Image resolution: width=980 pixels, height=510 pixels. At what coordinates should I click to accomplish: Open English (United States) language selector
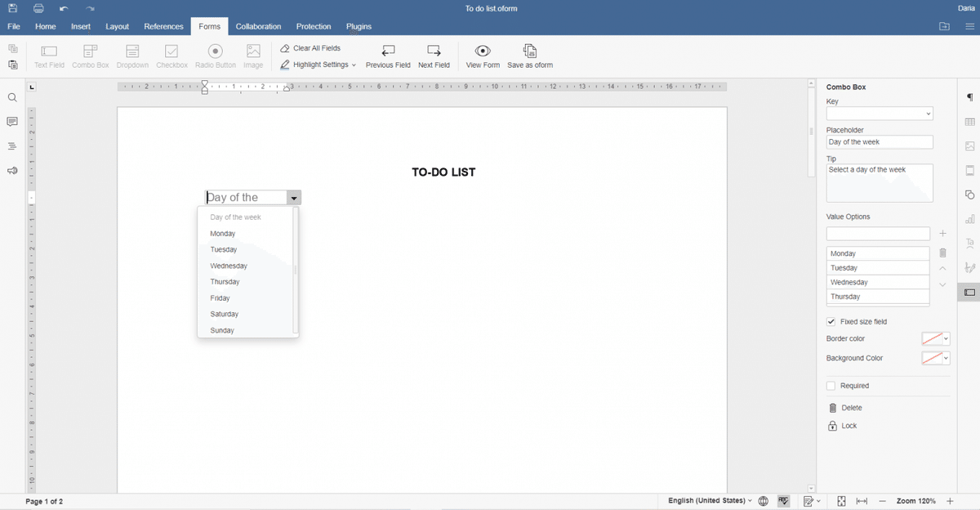(710, 501)
